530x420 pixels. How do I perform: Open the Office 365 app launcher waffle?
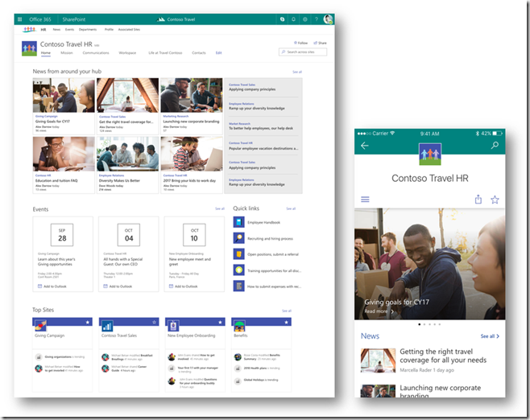point(19,19)
